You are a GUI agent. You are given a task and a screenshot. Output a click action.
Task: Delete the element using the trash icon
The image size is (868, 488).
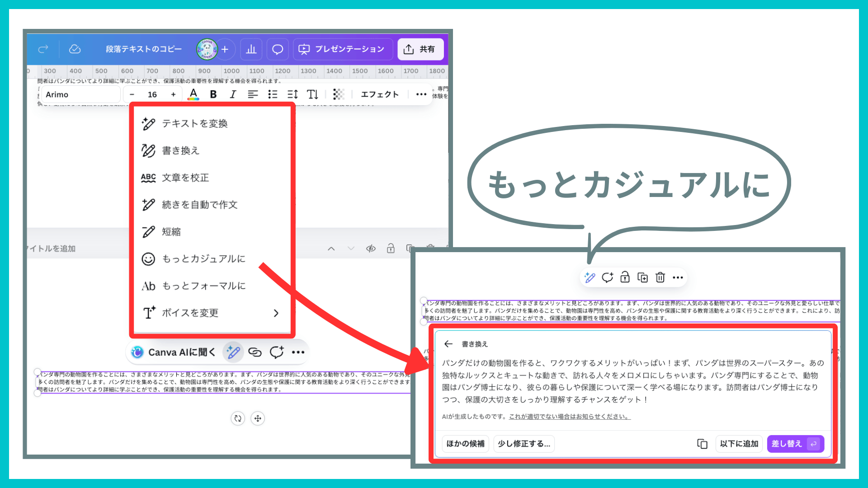pyautogui.click(x=660, y=277)
